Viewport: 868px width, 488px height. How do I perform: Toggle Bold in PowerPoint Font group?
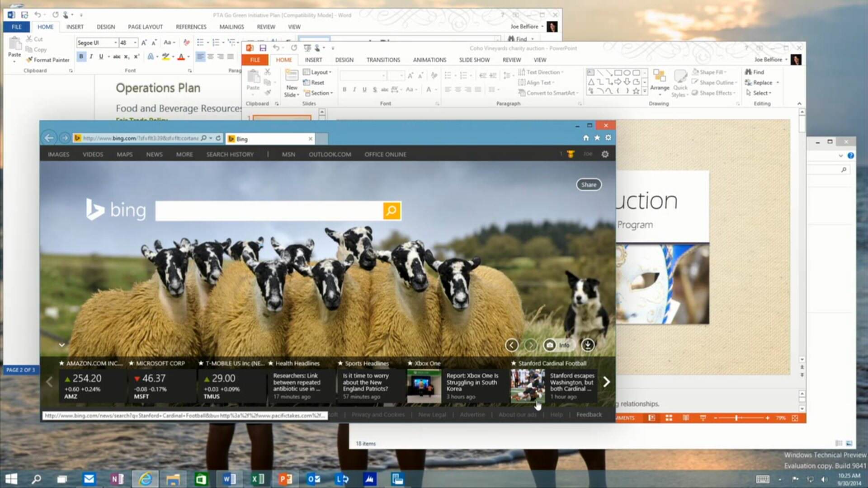(344, 89)
